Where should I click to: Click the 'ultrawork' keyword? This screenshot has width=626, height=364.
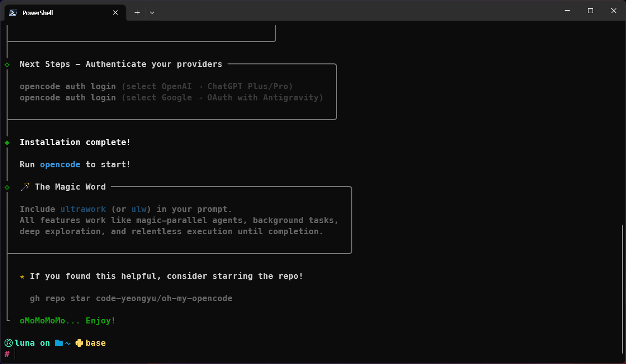(83, 209)
